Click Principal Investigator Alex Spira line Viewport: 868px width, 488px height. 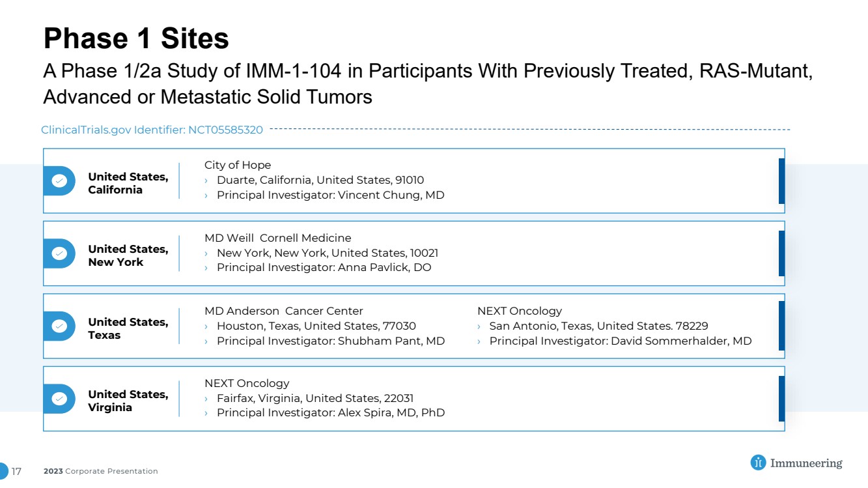point(331,412)
